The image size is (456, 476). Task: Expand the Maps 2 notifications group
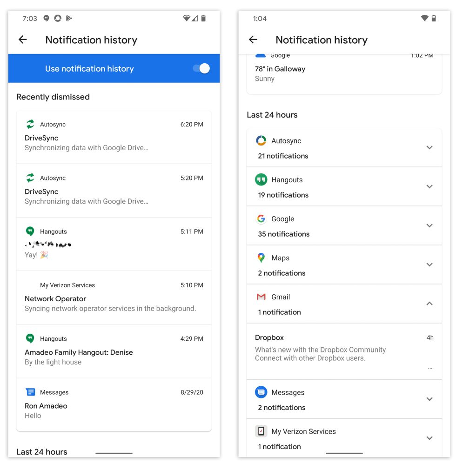[429, 264]
